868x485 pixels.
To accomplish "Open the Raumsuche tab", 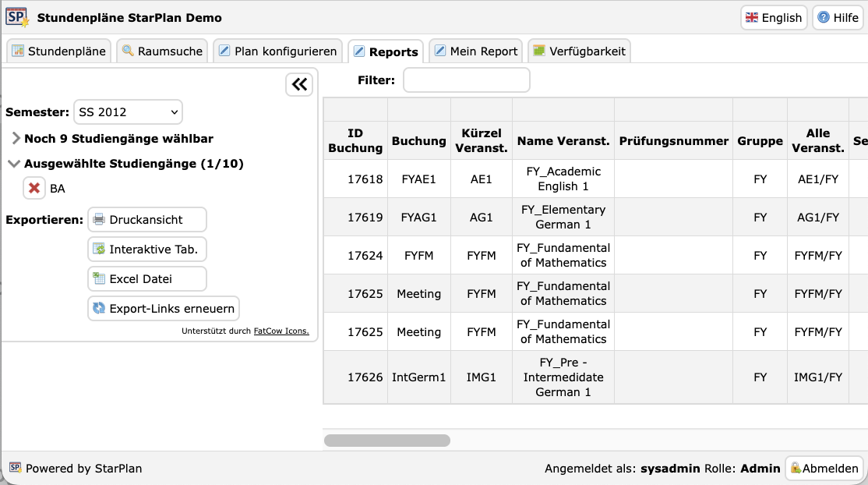I will point(163,51).
